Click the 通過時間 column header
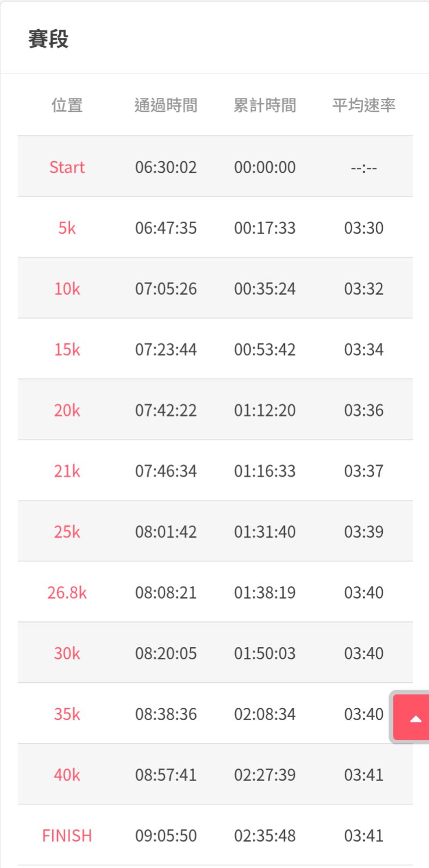Viewport: 429px width, 868px height. coord(166,105)
